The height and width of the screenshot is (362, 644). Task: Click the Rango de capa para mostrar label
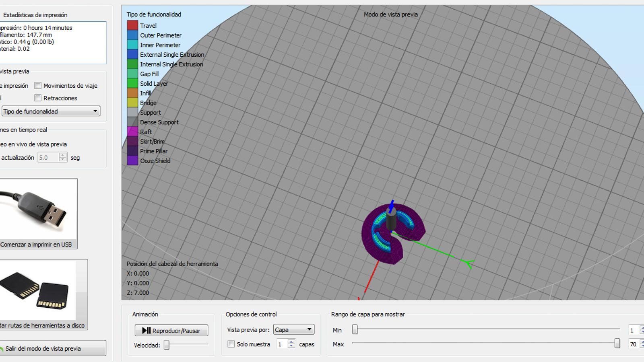tap(368, 314)
